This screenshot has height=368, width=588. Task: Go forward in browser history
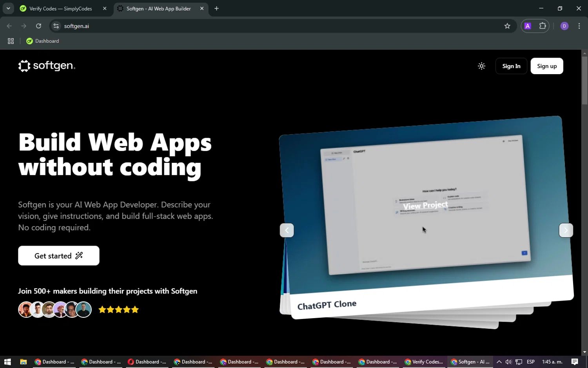point(24,26)
